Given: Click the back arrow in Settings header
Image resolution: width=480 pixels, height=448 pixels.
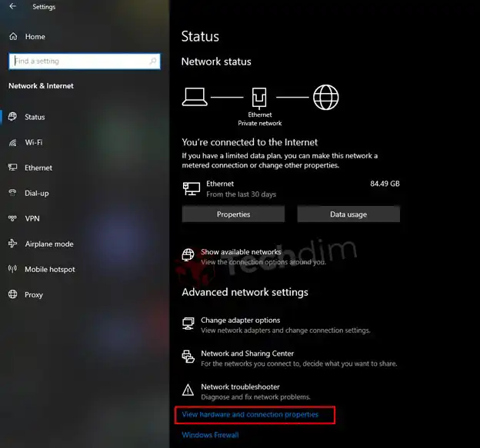Looking at the screenshot, I should pyautogui.click(x=12, y=6).
